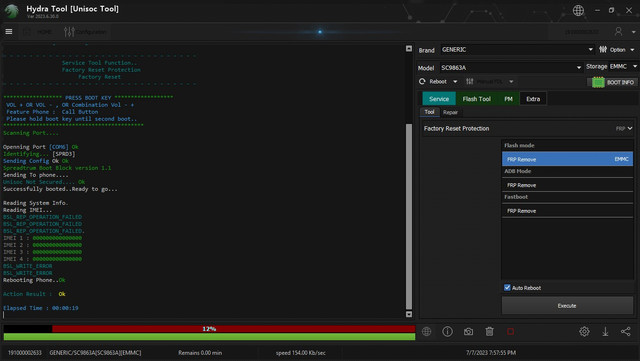640x361 pixels.
Task: Click 'Elapsed Time : 00:00:19' log line
Action: 41,308
